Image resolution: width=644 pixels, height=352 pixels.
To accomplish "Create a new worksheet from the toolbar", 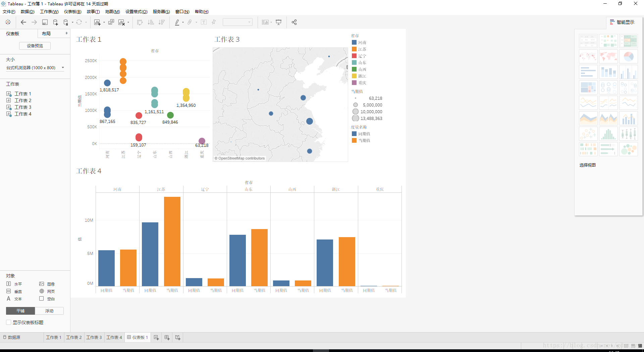I will tap(97, 22).
